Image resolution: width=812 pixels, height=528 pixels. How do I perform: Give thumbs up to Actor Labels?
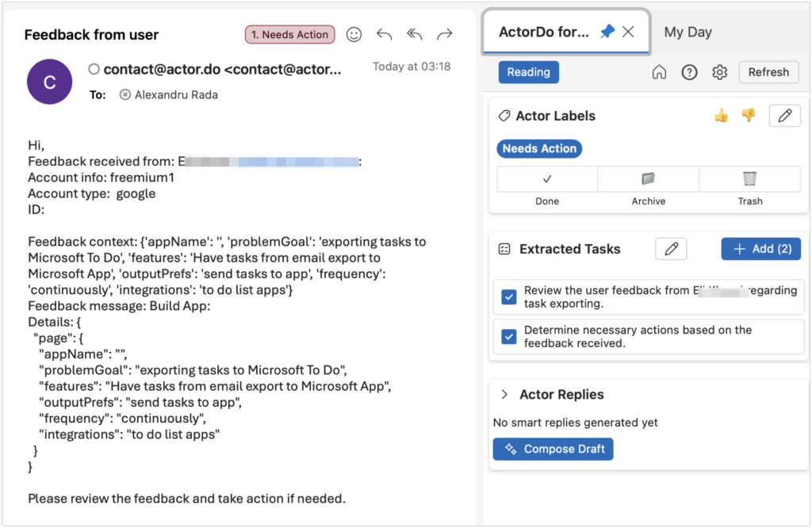(x=721, y=116)
